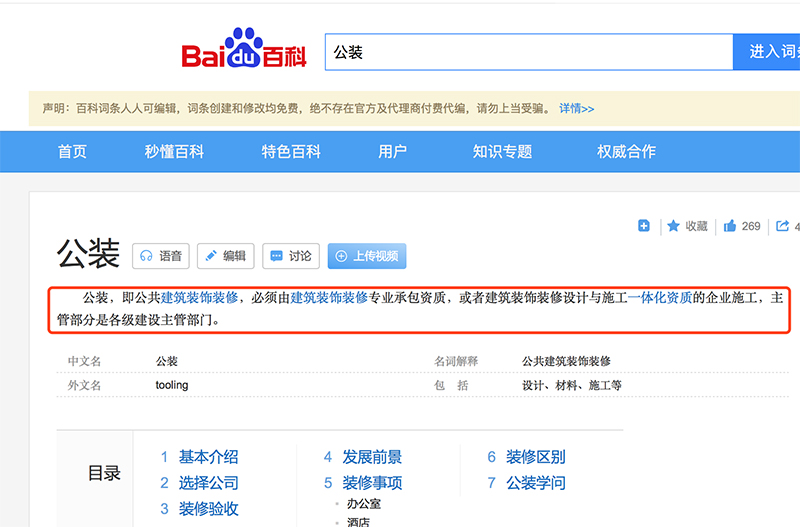
Task: Click the 进入词条 search button
Action: pyautogui.click(x=767, y=51)
